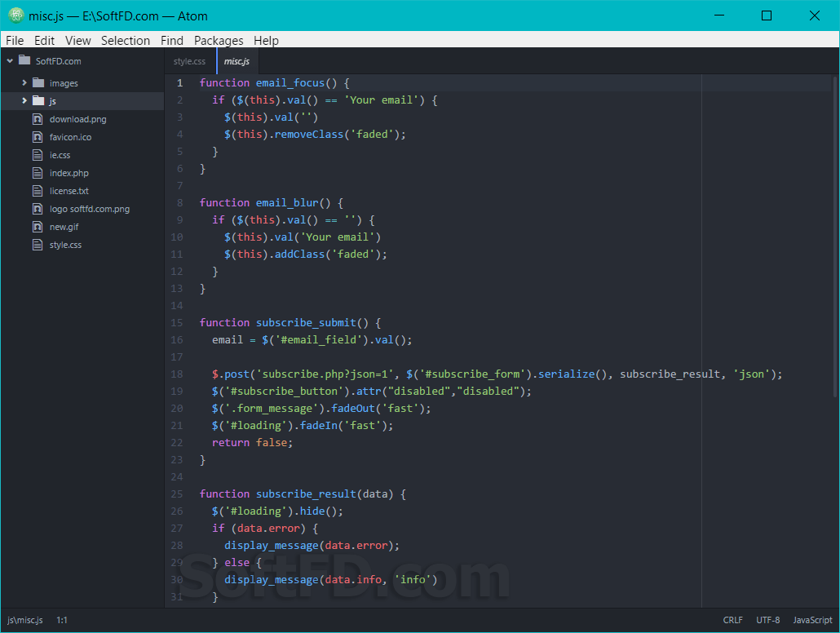Change the UTF-8 file encoding
The height and width of the screenshot is (633, 840).
pos(768,620)
